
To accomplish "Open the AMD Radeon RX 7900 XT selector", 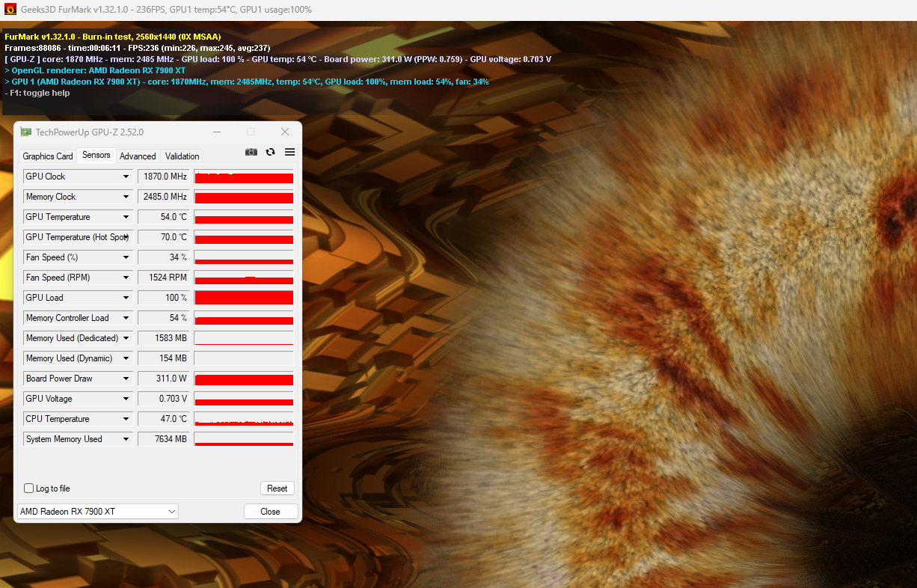I will [x=98, y=512].
